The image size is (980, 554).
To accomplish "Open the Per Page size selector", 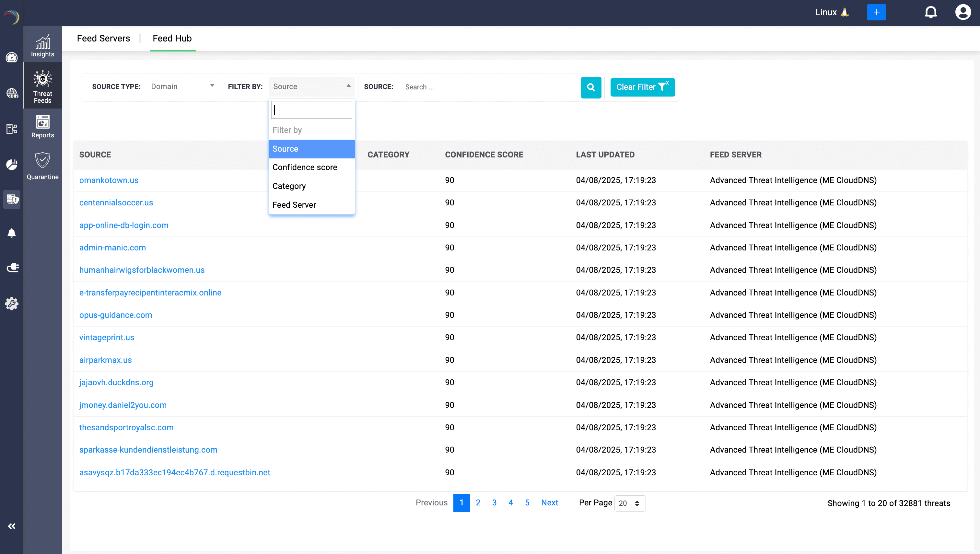I will coord(629,503).
